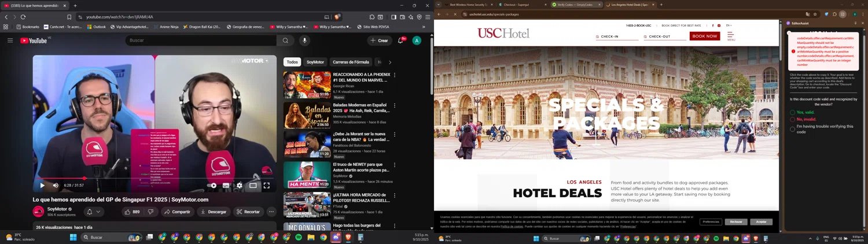Open YouTube notifications bell
Viewport: 868px width, 244px height.
[400, 40]
